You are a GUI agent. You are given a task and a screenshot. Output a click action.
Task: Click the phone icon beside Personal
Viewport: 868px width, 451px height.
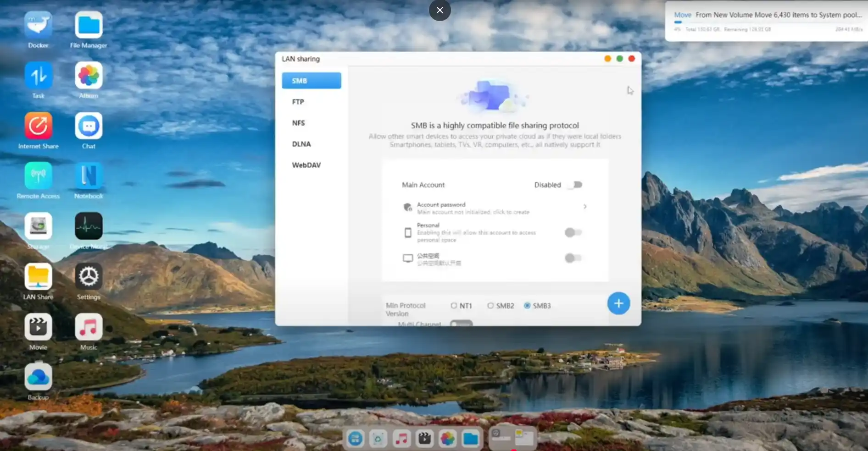(x=408, y=233)
